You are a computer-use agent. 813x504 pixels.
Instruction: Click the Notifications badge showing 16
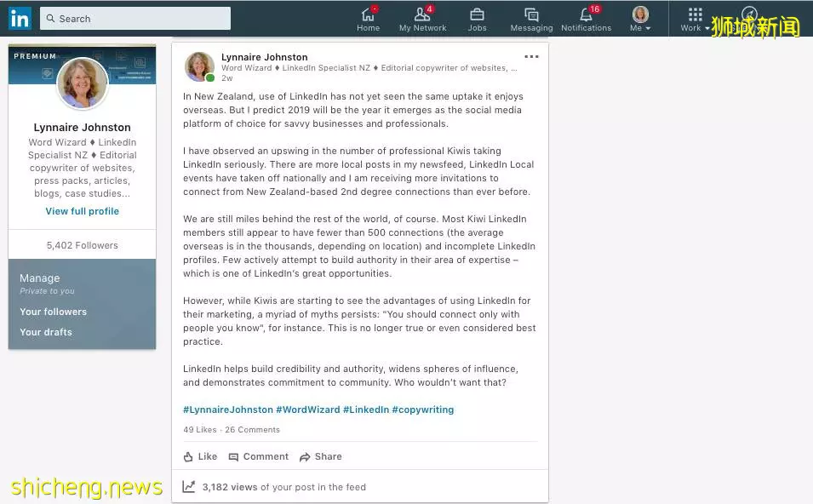click(595, 9)
